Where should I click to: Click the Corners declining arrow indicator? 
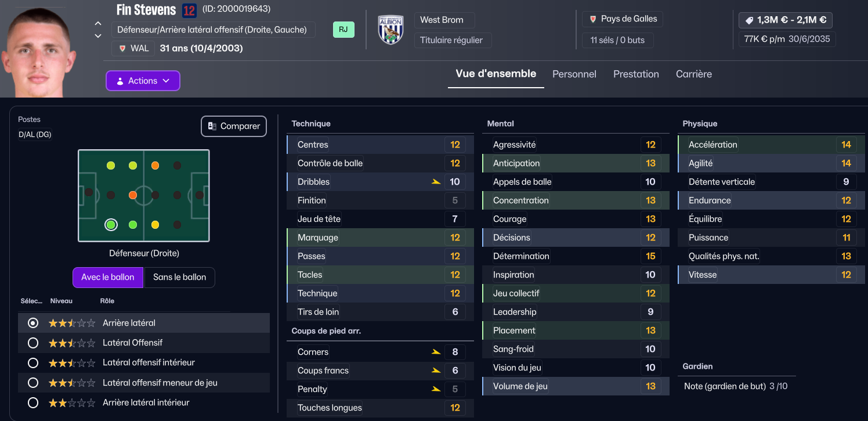tap(436, 352)
